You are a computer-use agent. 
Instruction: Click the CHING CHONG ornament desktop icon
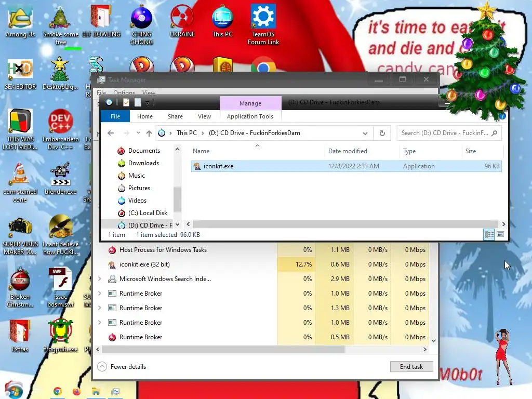(141, 25)
